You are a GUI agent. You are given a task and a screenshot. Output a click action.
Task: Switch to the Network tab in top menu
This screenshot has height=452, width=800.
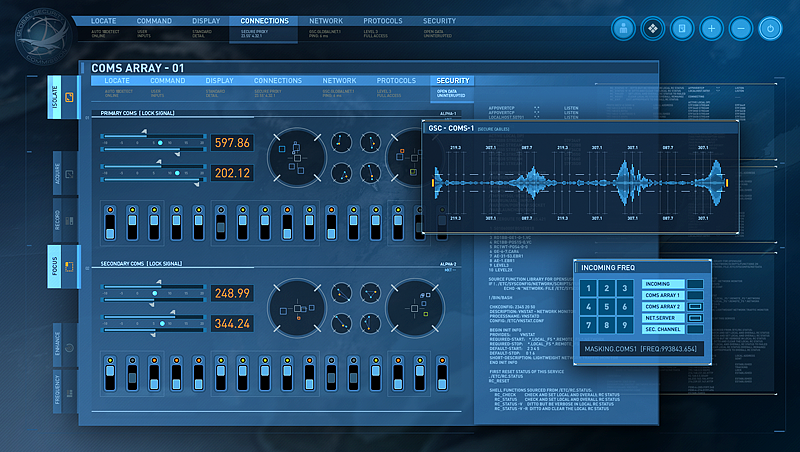click(328, 20)
